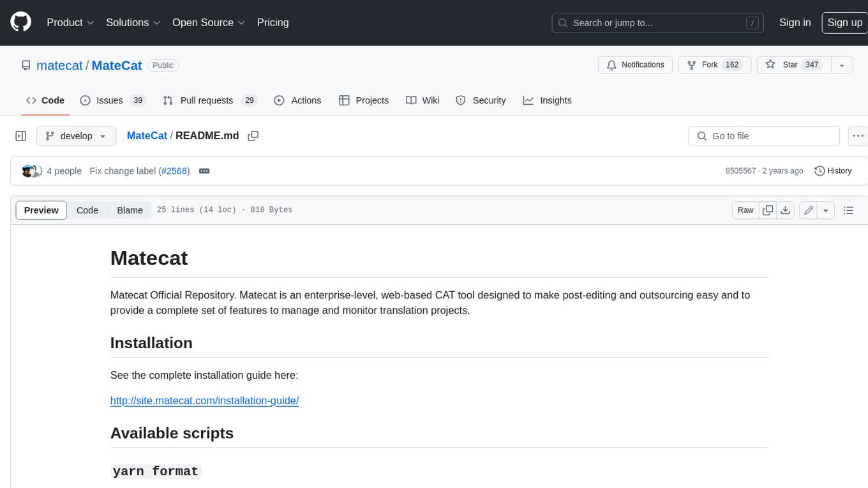Open the Projects tab
868x488 pixels.
tap(364, 100)
